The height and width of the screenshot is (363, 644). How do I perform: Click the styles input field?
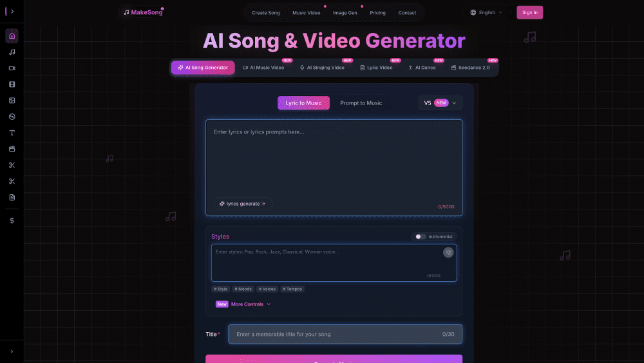334,263
